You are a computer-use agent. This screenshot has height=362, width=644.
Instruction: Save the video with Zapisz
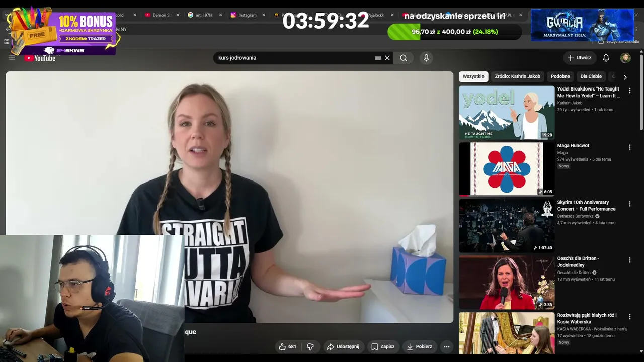click(x=383, y=346)
